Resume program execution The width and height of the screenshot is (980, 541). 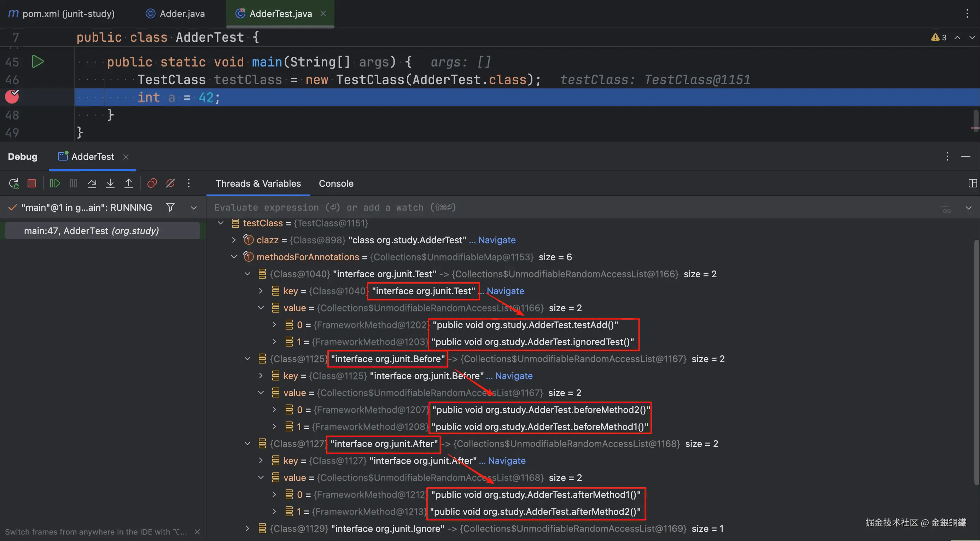tap(55, 184)
